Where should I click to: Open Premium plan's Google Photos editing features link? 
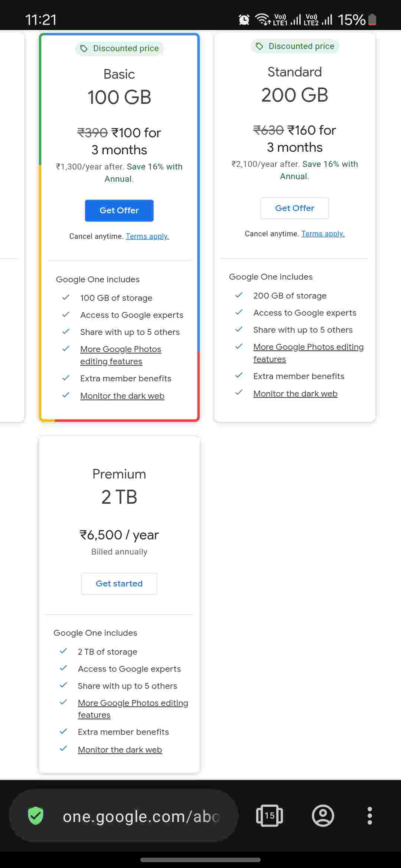point(133,708)
